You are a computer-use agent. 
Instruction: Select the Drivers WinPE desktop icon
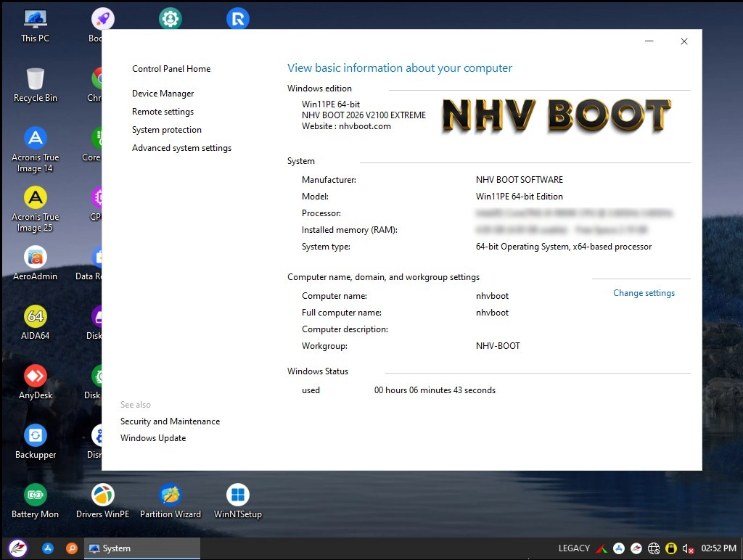[x=103, y=501]
